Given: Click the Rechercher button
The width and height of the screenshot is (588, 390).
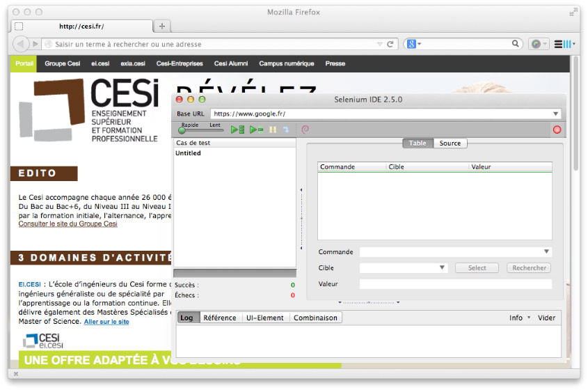Looking at the screenshot, I should pos(529,267).
